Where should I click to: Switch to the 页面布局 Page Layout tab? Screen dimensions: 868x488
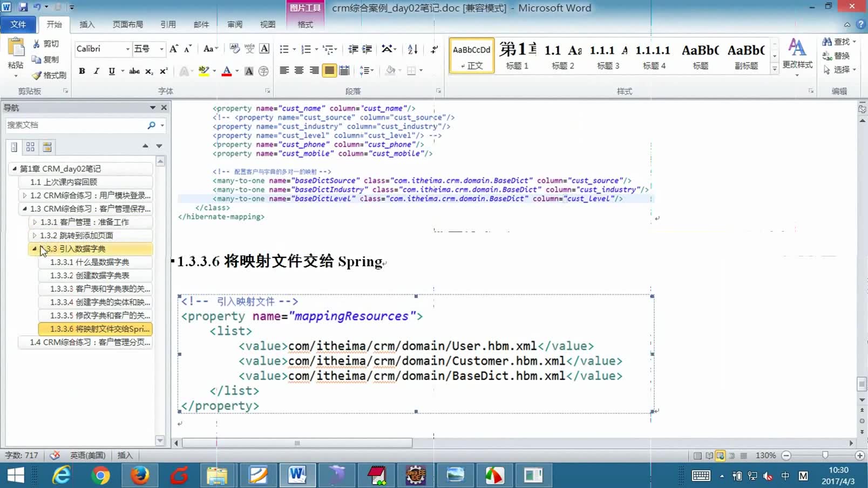(128, 24)
